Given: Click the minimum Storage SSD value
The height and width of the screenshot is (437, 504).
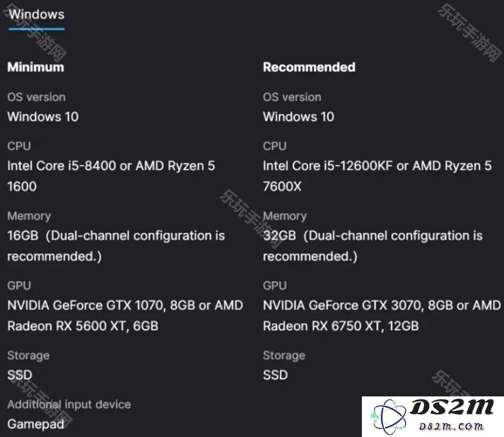Looking at the screenshot, I should pos(20,375).
